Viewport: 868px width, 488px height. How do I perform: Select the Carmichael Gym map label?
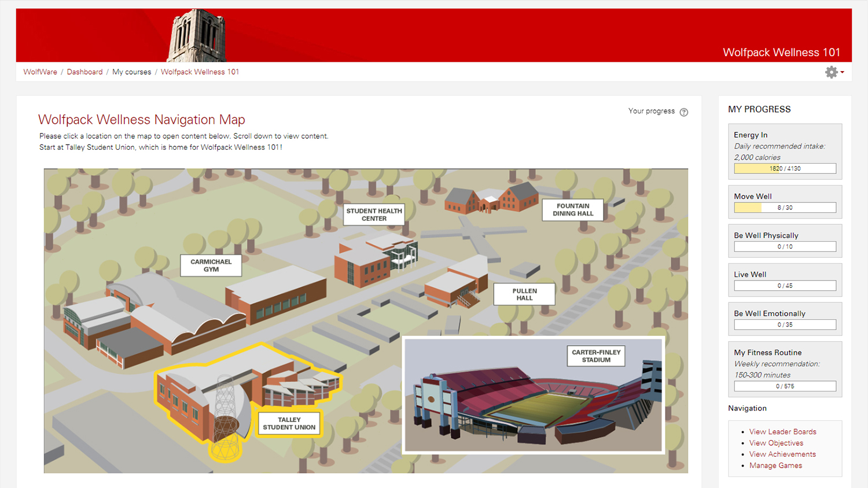(x=211, y=265)
